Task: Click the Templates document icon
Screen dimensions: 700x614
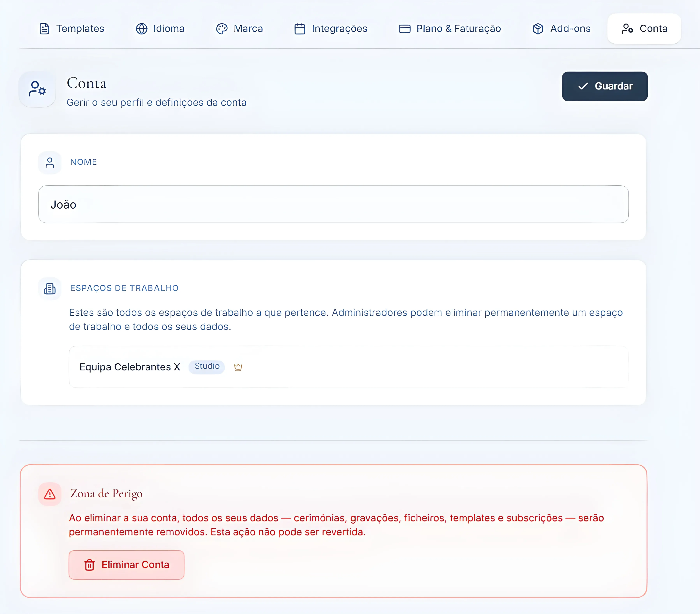Action: (x=45, y=29)
